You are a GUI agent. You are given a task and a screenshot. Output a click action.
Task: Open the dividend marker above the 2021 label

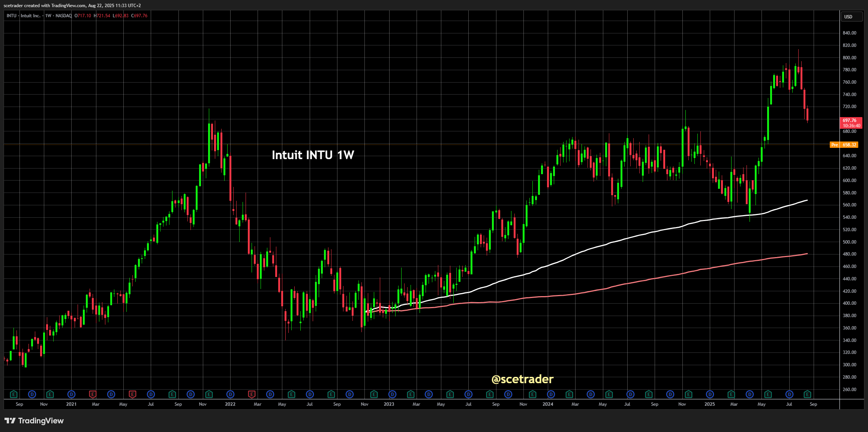[x=71, y=394]
